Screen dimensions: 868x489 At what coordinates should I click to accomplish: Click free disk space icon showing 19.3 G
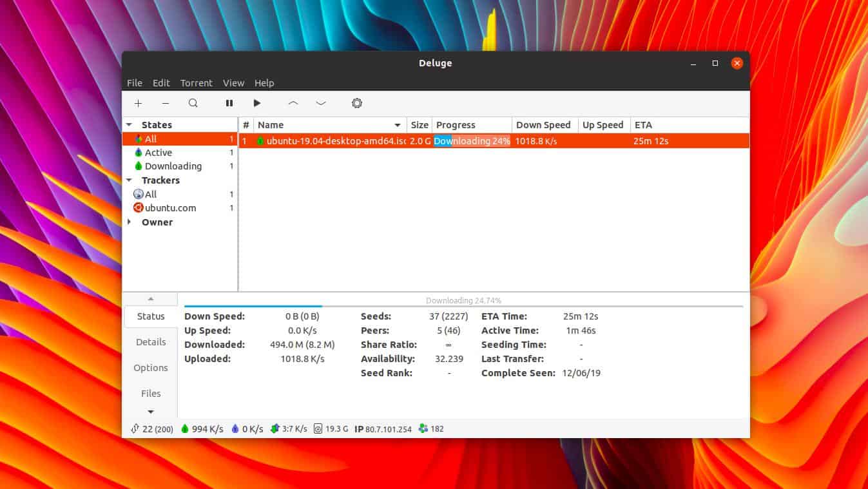[x=318, y=429]
